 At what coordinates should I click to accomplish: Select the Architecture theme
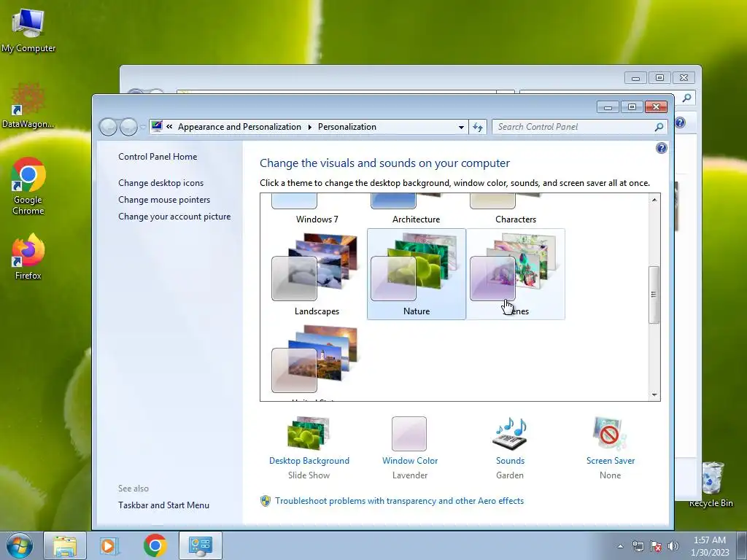click(x=417, y=209)
